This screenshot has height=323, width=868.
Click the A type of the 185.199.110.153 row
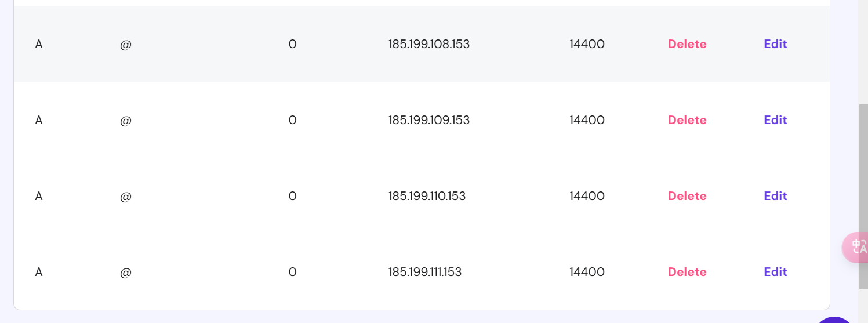click(39, 196)
